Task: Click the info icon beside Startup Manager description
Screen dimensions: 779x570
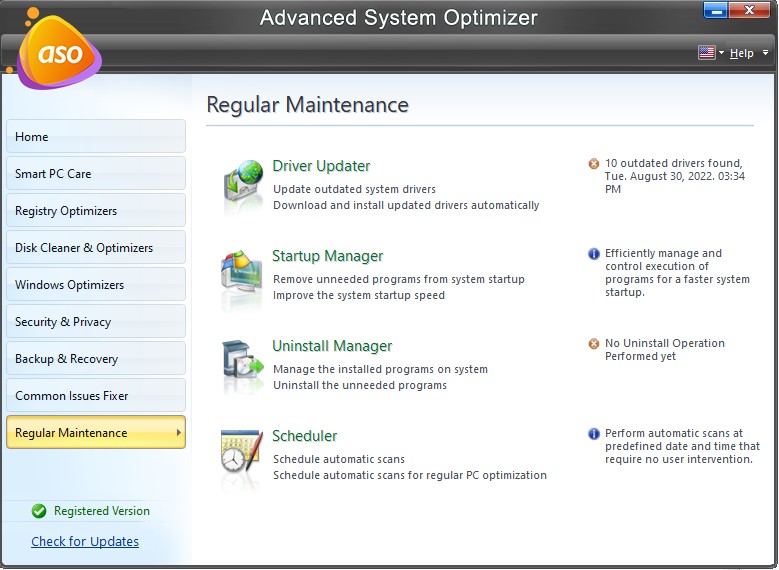Action: 594,254
